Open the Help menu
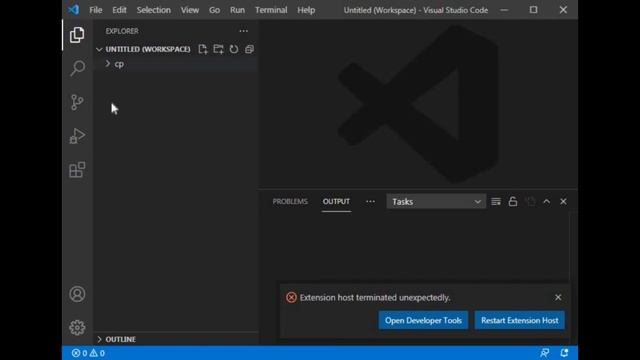The image size is (640, 360). coord(306,10)
